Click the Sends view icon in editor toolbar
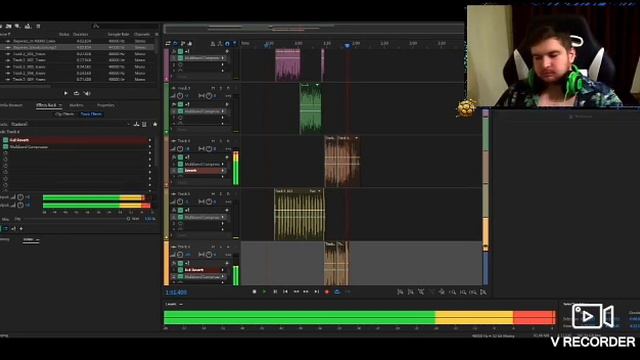 (x=183, y=43)
